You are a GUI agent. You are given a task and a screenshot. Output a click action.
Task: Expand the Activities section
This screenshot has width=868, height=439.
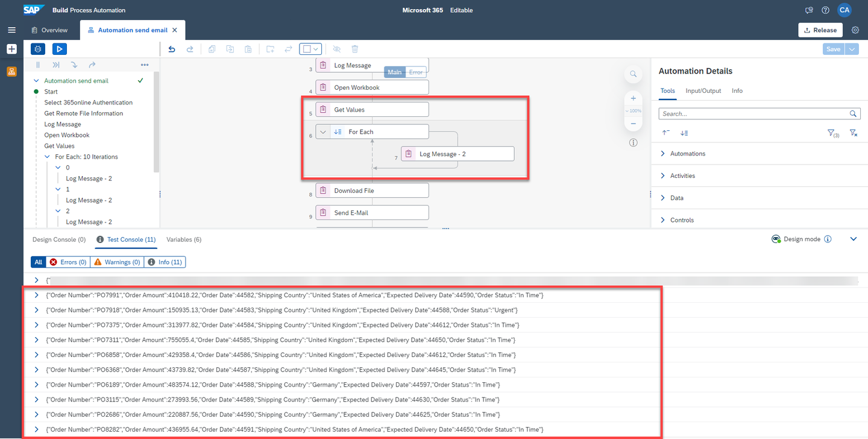(x=664, y=176)
